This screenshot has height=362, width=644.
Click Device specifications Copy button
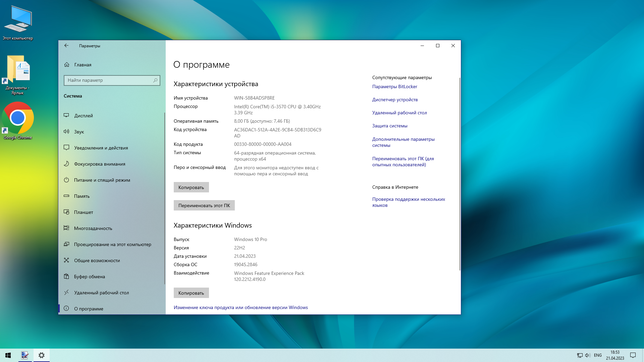[x=191, y=187]
